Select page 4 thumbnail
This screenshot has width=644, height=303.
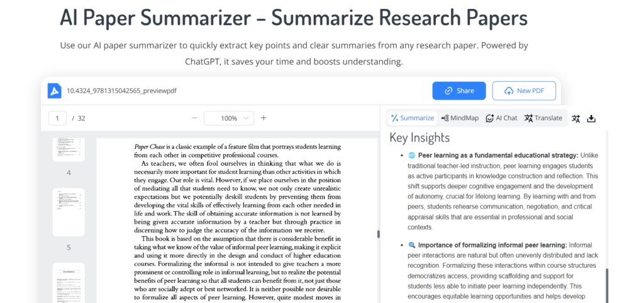click(69, 150)
